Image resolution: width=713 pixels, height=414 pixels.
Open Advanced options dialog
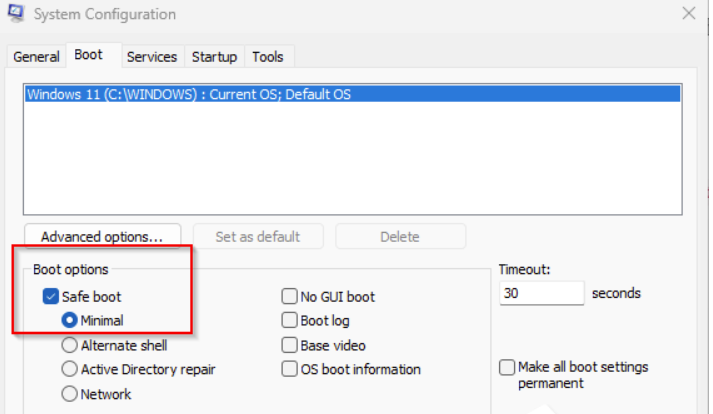tap(102, 237)
